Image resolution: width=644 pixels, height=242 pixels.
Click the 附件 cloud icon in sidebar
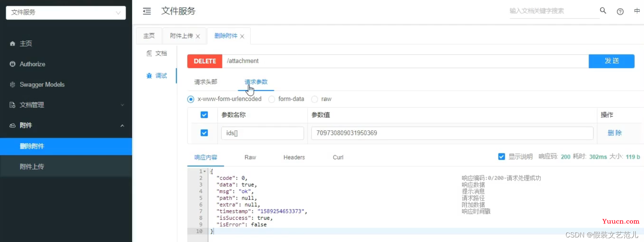(x=13, y=125)
